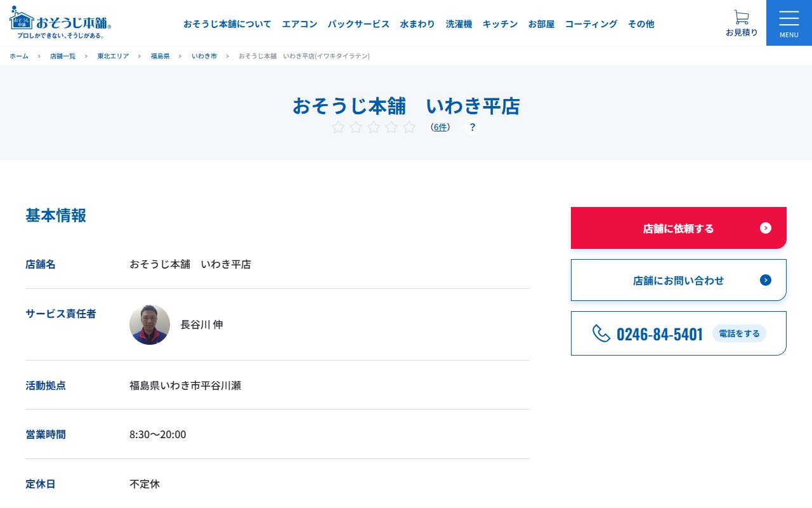The image size is (812, 508).
Task: Open the 6件 reviews link
Action: [440, 127]
